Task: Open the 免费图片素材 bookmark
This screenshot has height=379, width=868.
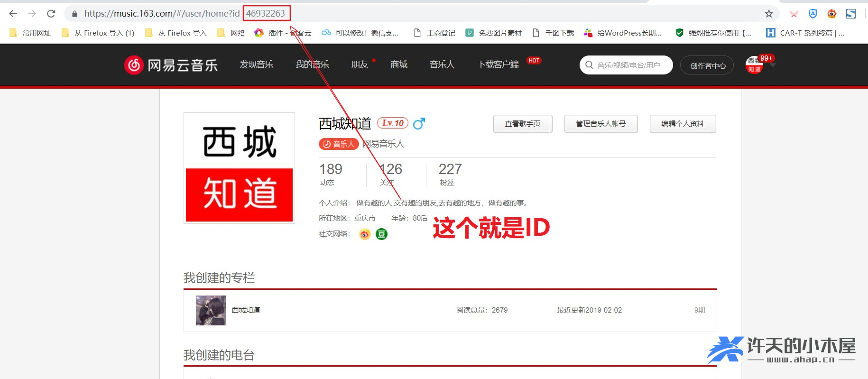Action: [493, 33]
